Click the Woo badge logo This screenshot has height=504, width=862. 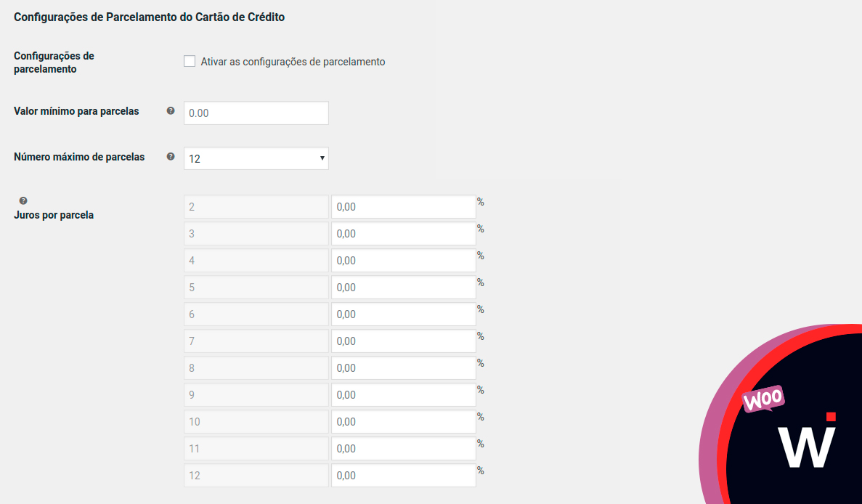[x=763, y=399]
